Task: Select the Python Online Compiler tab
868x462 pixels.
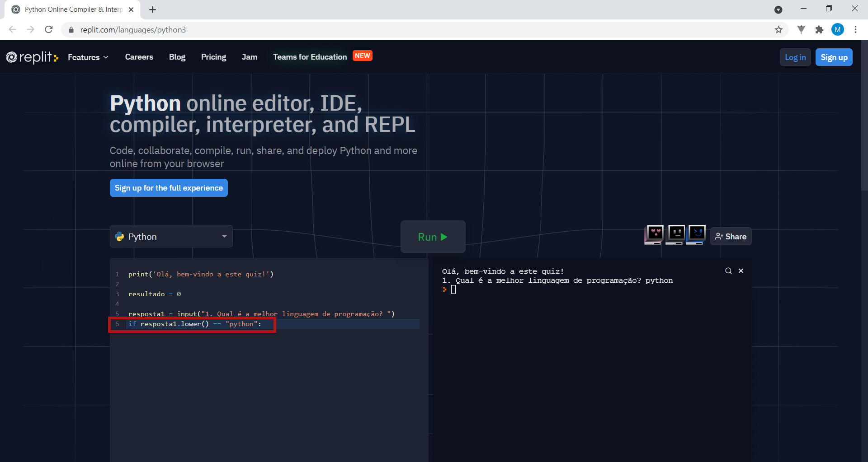Action: (x=72, y=9)
